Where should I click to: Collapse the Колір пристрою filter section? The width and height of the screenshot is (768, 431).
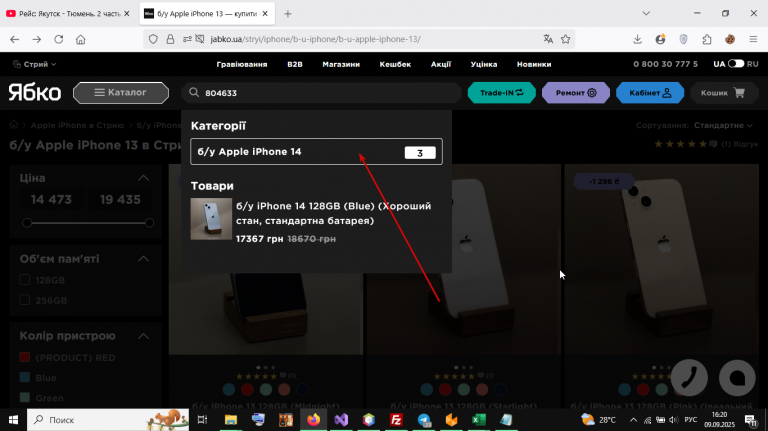[x=144, y=336]
